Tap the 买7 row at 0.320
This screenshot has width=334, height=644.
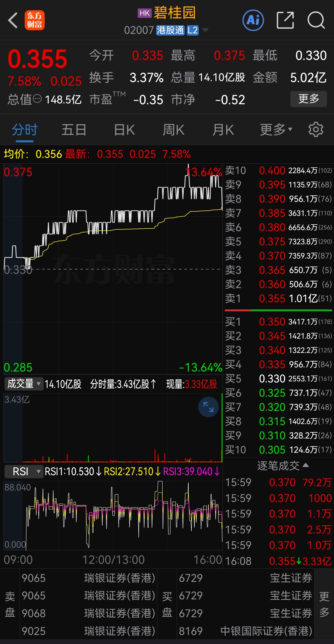click(278, 407)
